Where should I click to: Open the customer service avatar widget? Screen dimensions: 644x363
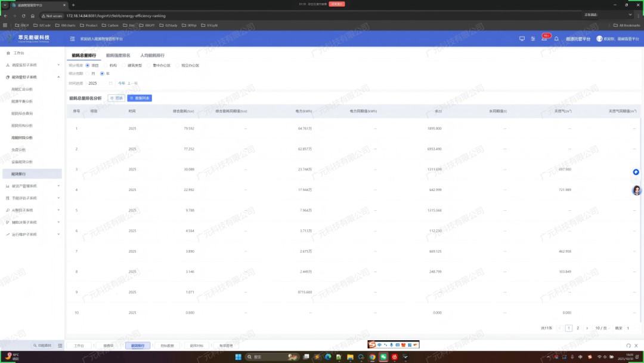point(637,190)
